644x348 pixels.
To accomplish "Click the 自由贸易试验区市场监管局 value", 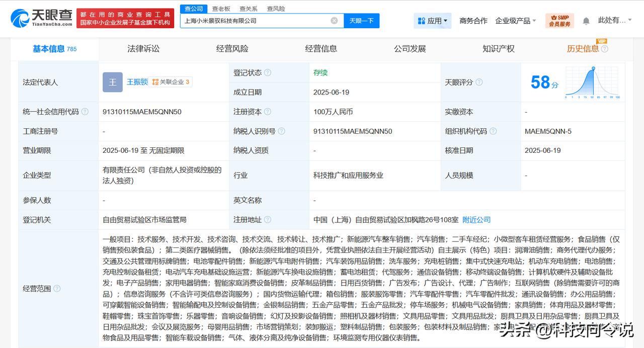I will coord(144,220).
